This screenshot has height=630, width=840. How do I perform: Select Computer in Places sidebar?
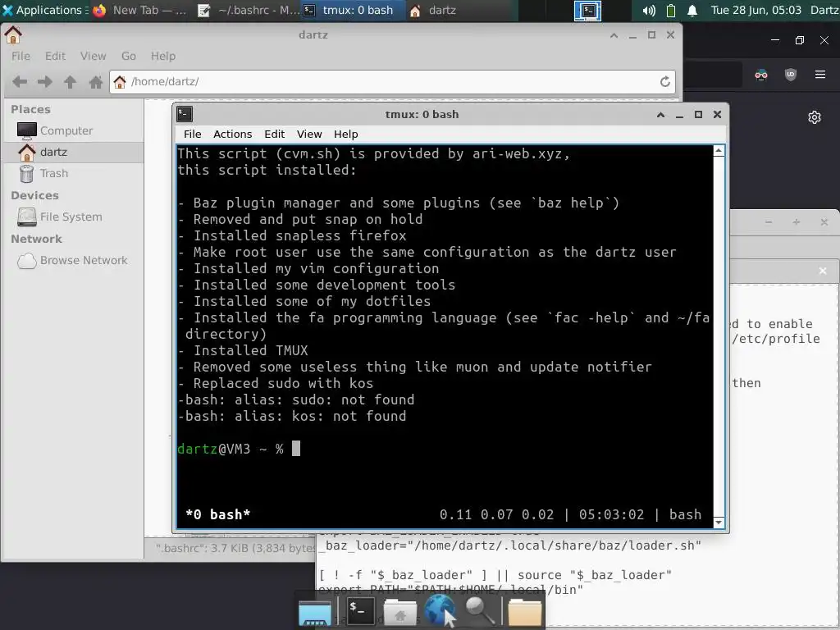pyautogui.click(x=73, y=130)
